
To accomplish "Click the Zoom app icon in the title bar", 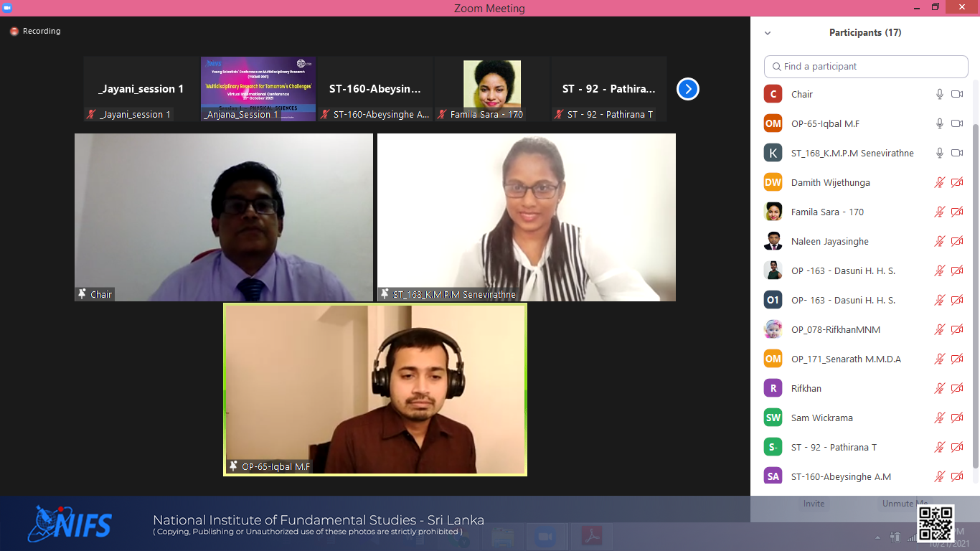I will tap(8, 7).
